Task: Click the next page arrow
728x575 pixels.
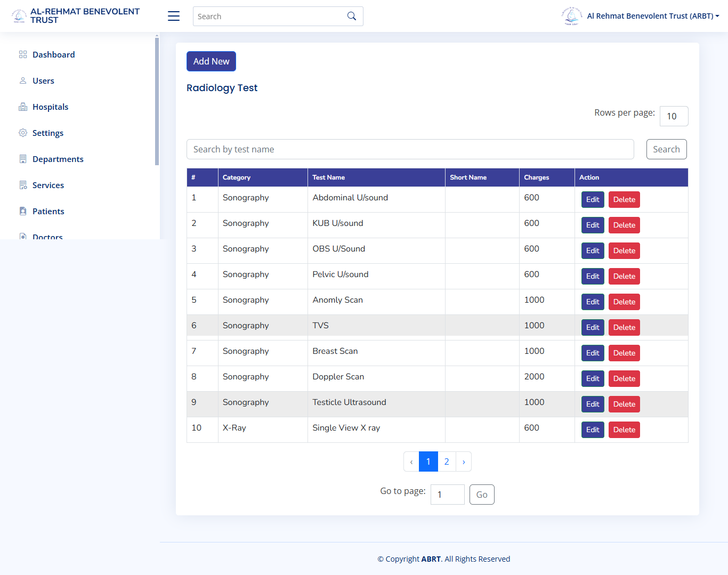Action: tap(463, 461)
